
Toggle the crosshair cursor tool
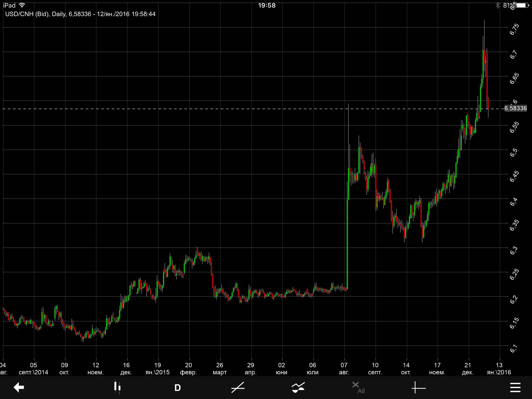[x=418, y=388]
